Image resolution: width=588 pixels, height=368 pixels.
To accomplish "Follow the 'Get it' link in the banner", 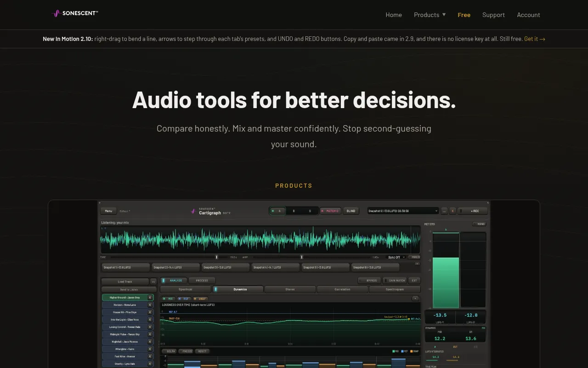I will point(535,39).
